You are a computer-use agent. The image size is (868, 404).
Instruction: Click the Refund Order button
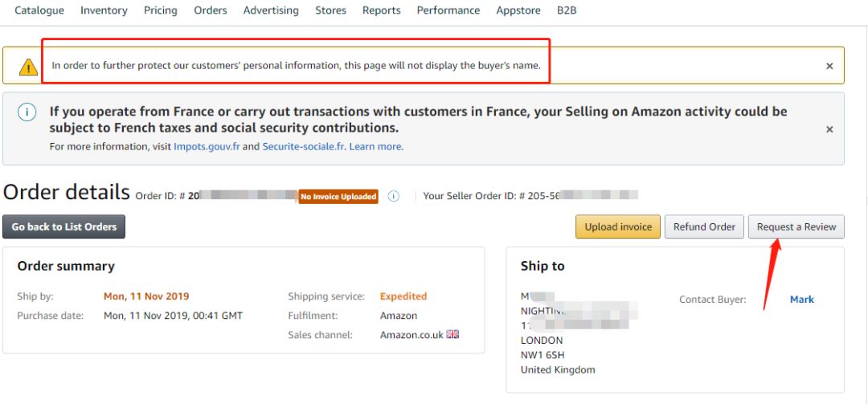[x=704, y=226]
